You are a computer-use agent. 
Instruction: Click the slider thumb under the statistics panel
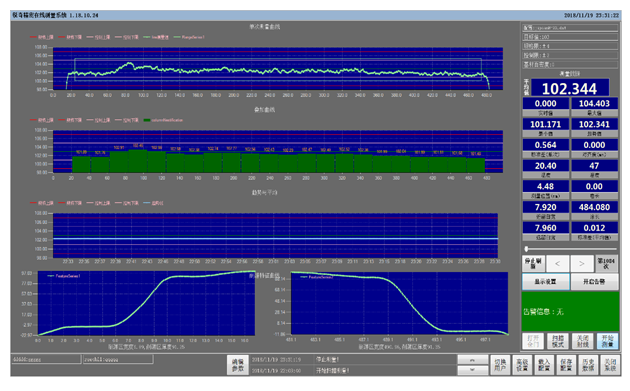coord(526,249)
